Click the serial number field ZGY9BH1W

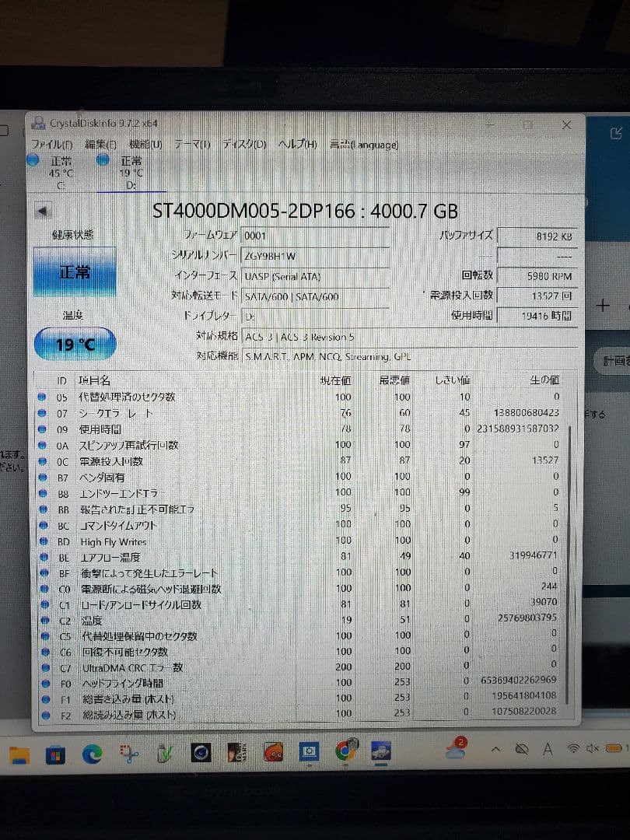(316, 256)
